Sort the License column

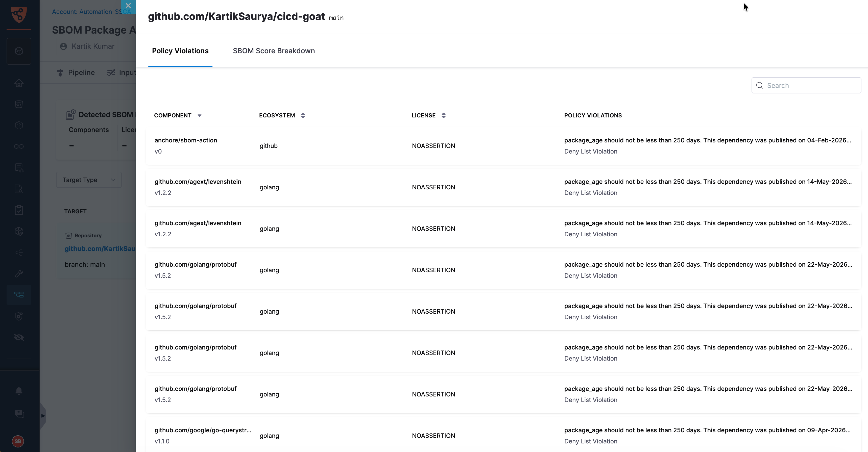[x=443, y=116]
